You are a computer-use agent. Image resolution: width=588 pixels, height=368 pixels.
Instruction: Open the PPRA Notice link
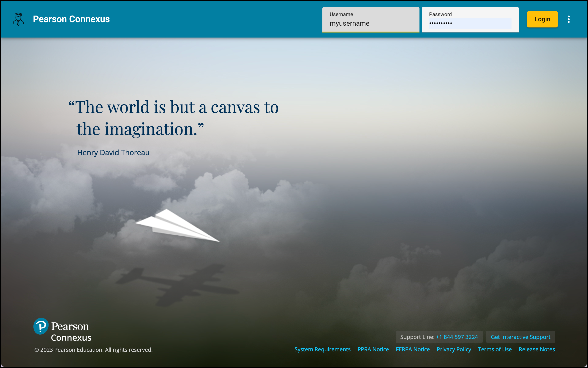pos(373,349)
